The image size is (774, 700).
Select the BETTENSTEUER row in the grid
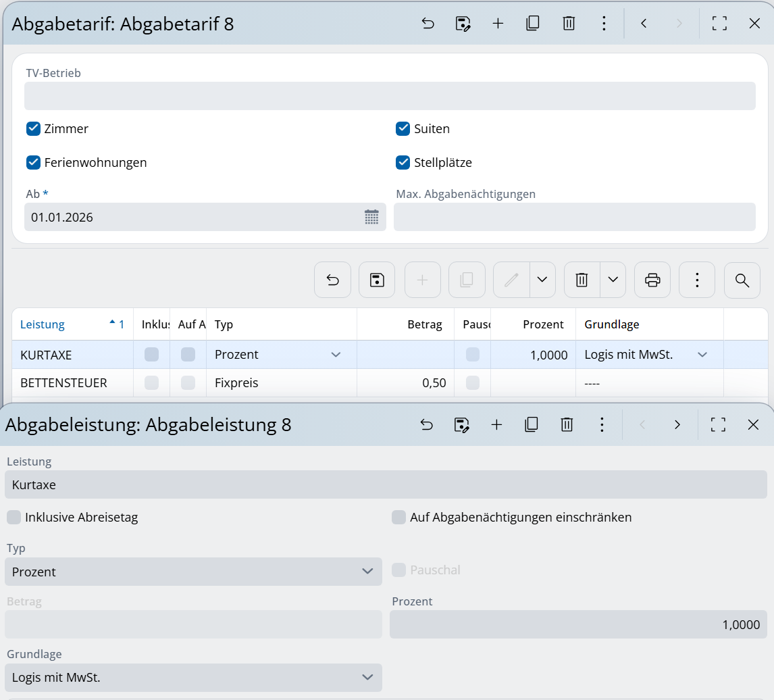pyautogui.click(x=63, y=383)
